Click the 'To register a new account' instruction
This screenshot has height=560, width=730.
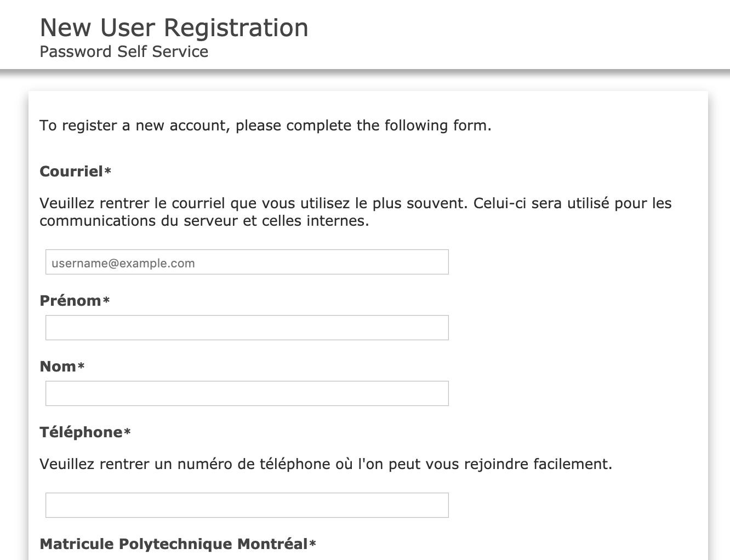click(265, 125)
